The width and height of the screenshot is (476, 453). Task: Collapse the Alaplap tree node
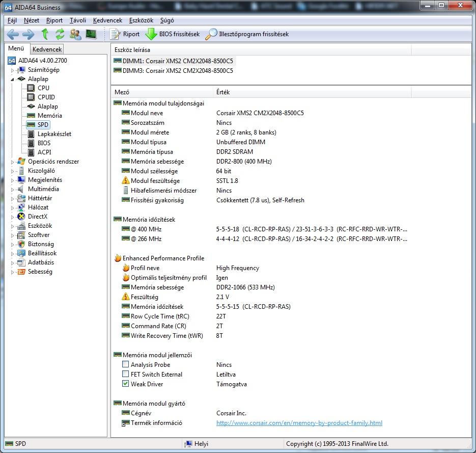point(12,79)
